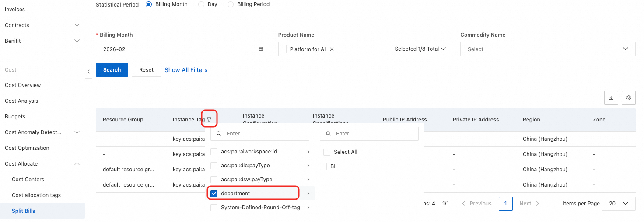Open table column settings gear icon
Viewport: 644px width, 222px height.
click(x=629, y=98)
